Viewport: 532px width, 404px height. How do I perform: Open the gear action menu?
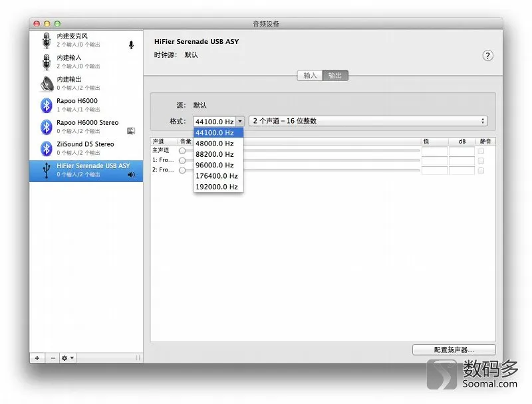point(68,358)
